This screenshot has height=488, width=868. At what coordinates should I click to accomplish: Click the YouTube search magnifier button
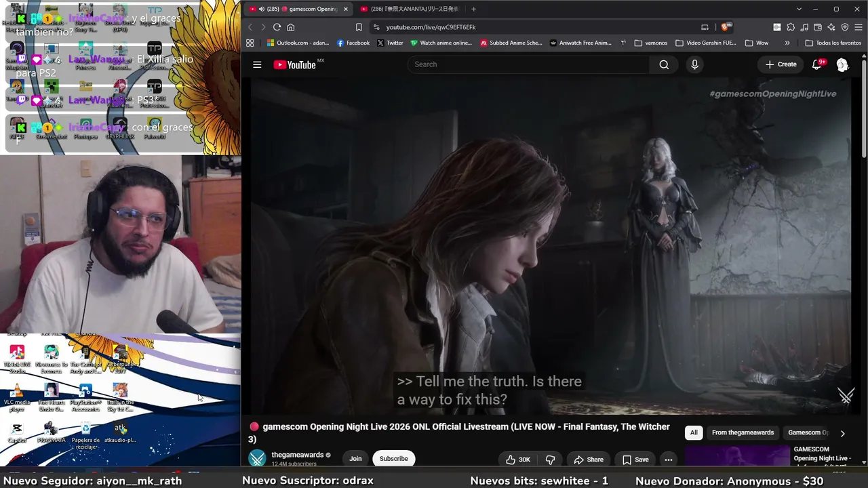click(x=664, y=64)
